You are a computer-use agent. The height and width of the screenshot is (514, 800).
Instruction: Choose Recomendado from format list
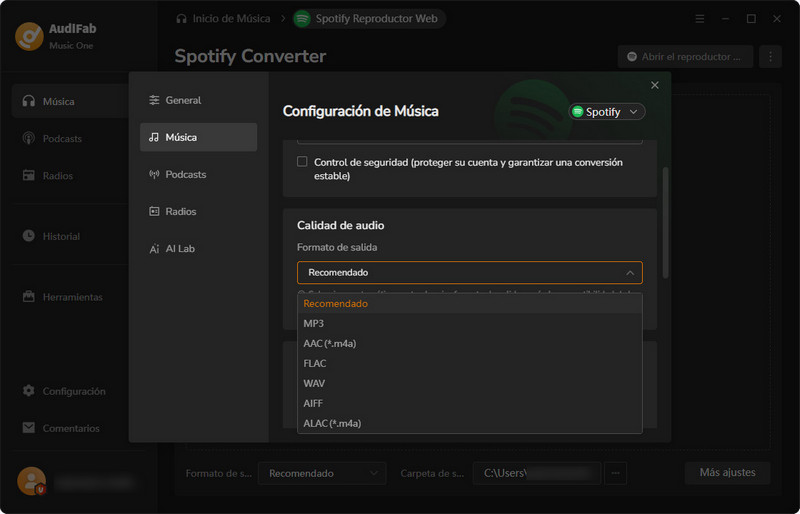point(470,303)
